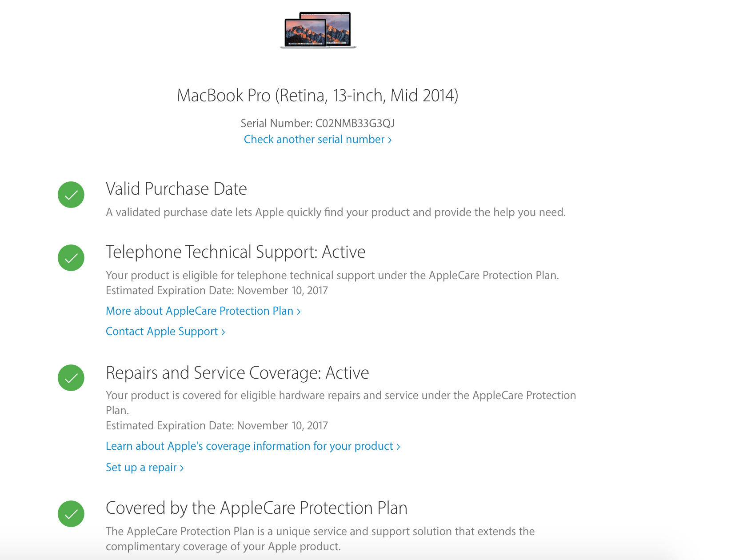Click Covered by the AppleCare Protection Plan heading
This screenshot has height=560, width=751.
(x=256, y=508)
